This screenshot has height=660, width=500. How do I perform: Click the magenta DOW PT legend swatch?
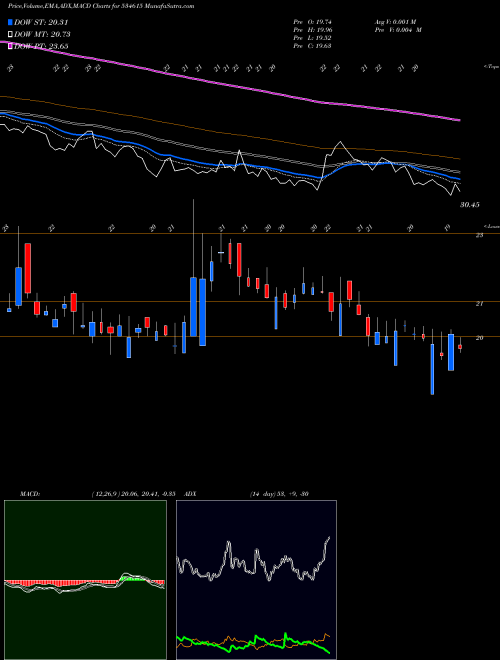tap(10, 46)
